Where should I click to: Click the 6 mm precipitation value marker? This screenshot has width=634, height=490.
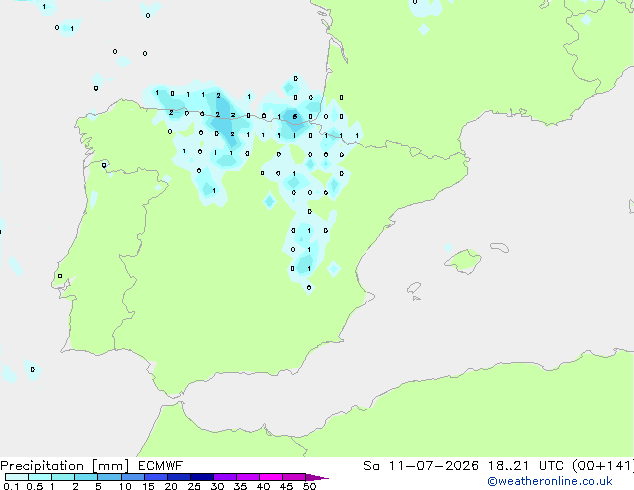click(295, 117)
